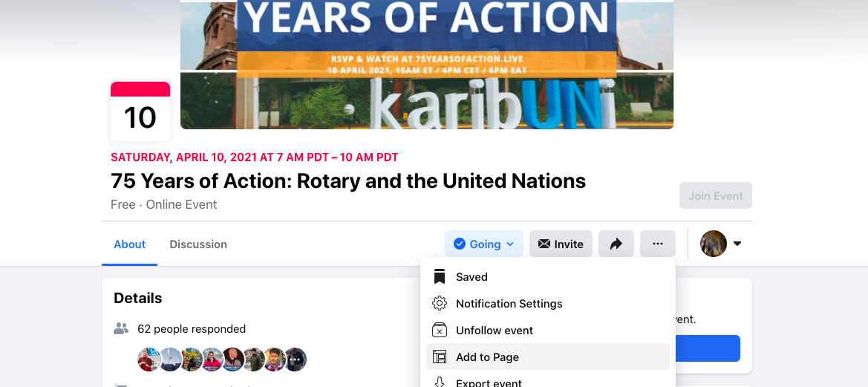This screenshot has height=387, width=868.
Task: Click the Notification Settings gear icon
Action: click(440, 304)
